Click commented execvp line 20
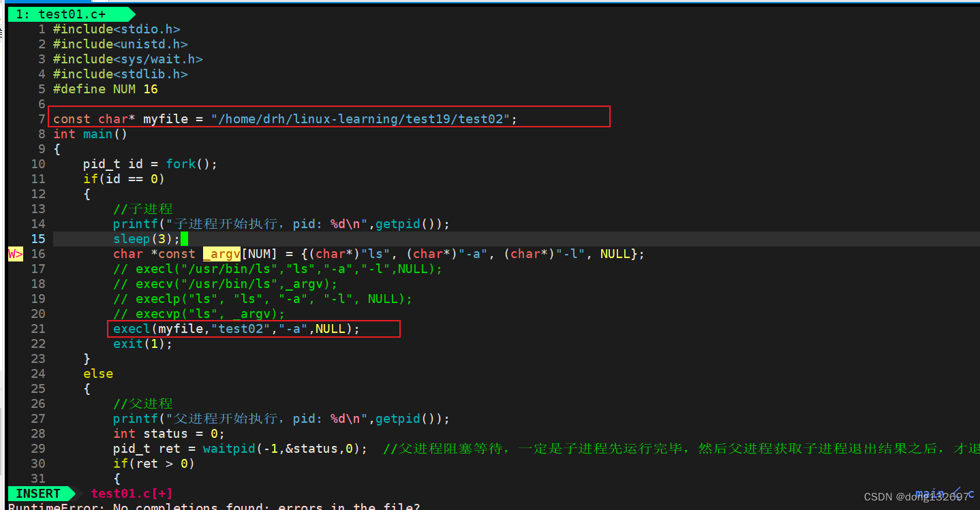The width and height of the screenshot is (980, 510). click(199, 314)
